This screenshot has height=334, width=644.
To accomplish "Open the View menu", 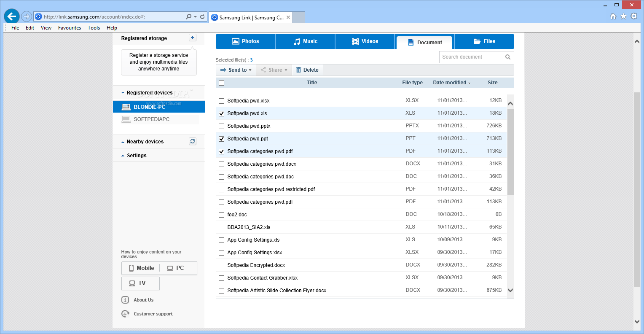I will tap(46, 28).
